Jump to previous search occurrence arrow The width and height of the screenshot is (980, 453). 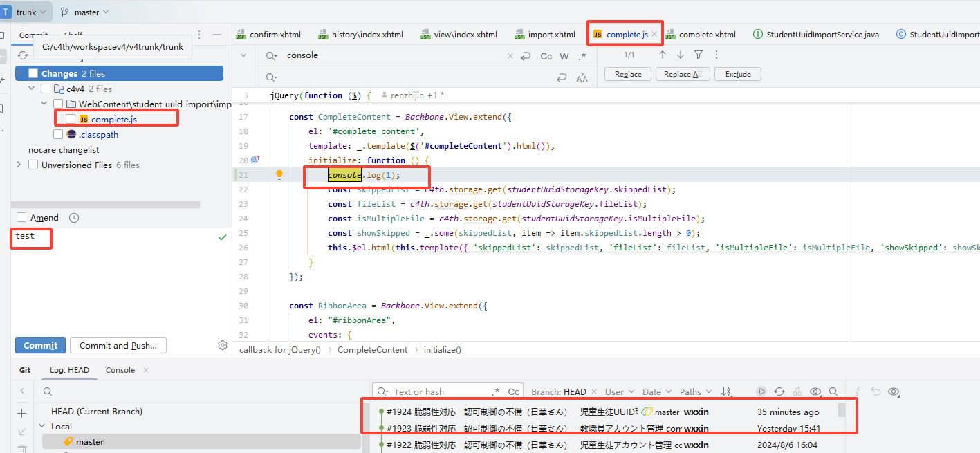(x=662, y=55)
